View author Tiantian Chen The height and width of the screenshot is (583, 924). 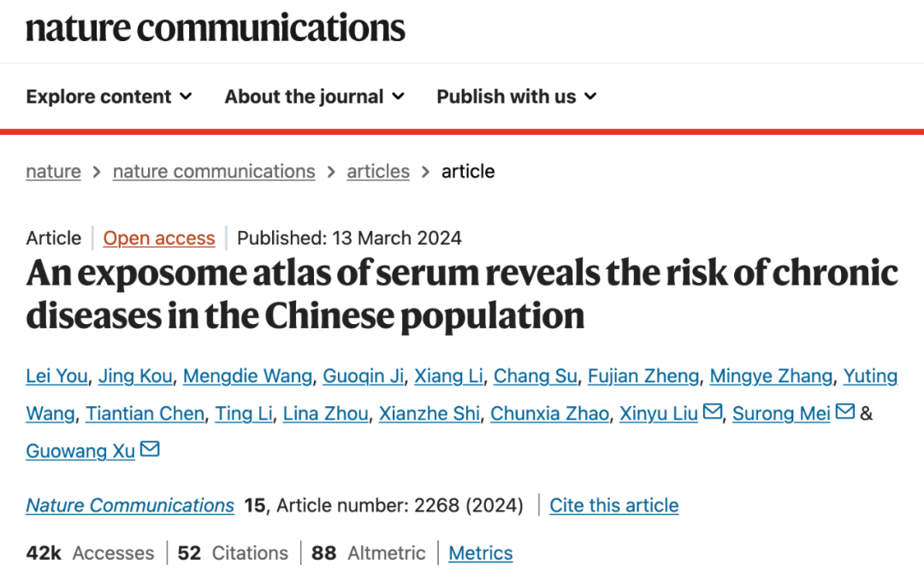[x=145, y=414]
